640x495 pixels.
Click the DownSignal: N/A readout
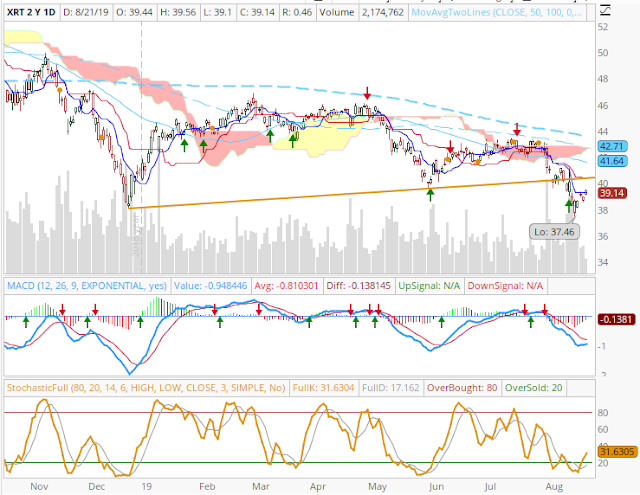[x=505, y=286]
